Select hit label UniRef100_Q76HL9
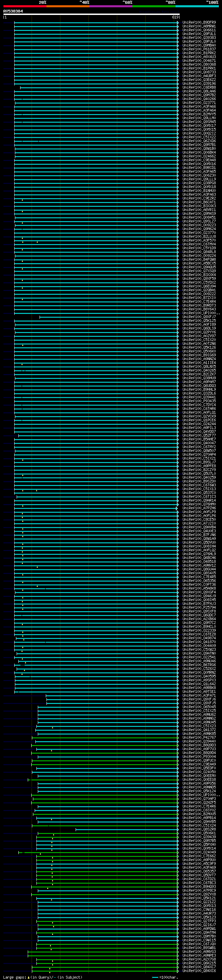Viewport: 222px width, 980px height. tap(199, 554)
